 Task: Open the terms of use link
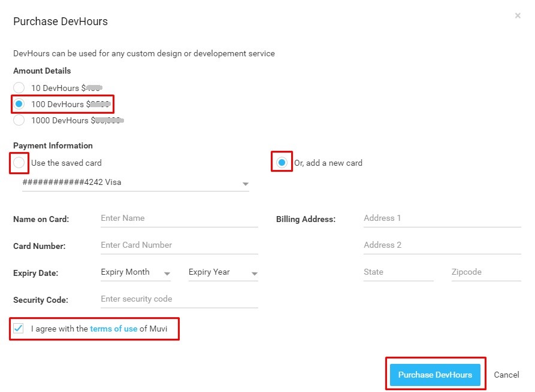pos(114,329)
